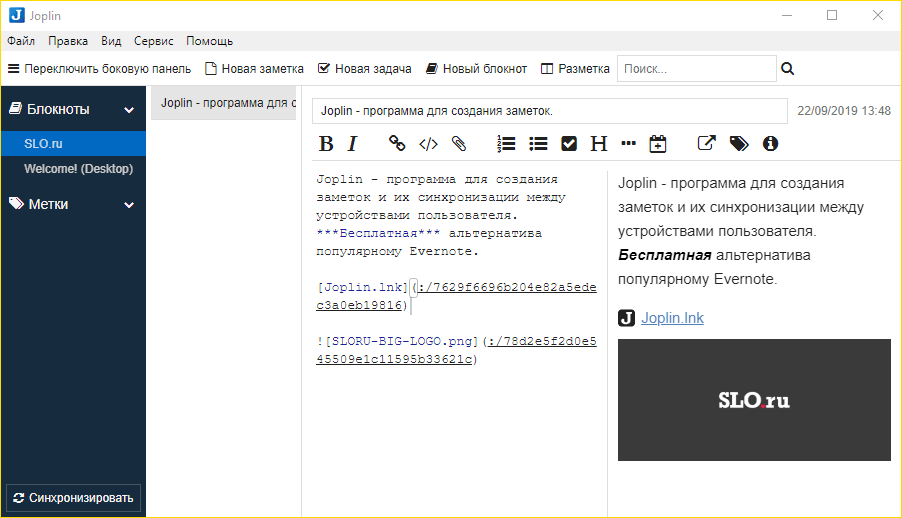The width and height of the screenshot is (902, 518).
Task: Open the Joplin.lnk link in the preview
Action: coord(672,318)
